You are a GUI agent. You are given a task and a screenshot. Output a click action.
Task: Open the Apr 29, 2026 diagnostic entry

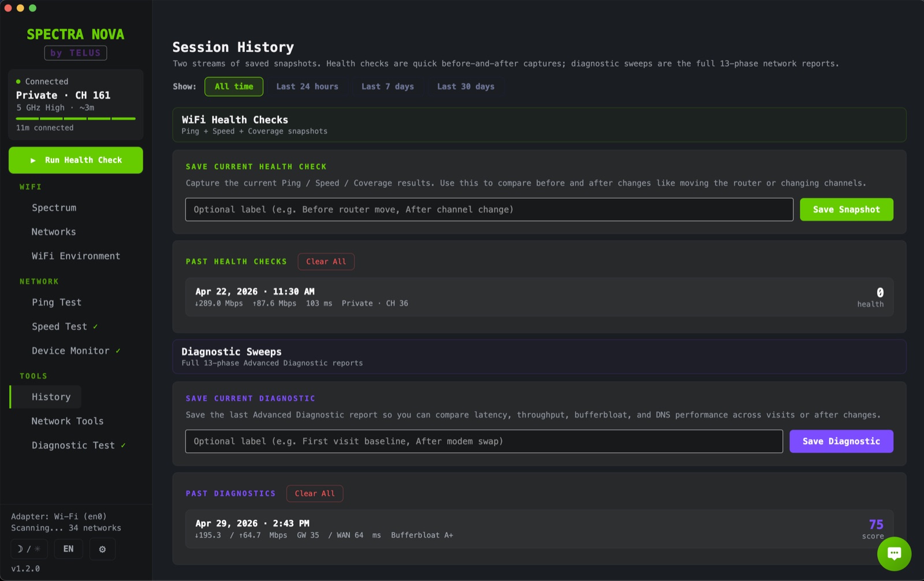539,529
